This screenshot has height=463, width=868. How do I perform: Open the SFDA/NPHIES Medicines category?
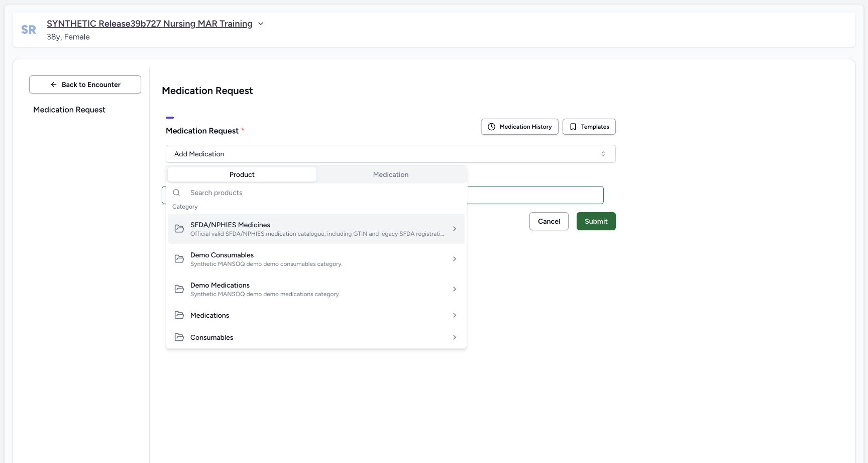click(x=316, y=229)
